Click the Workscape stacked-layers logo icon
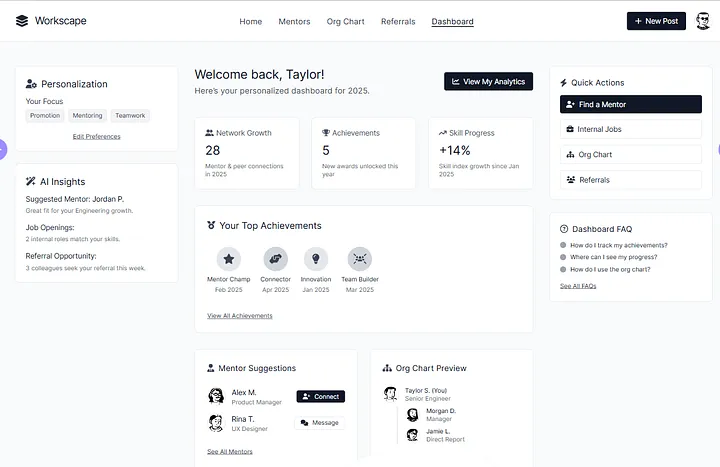The image size is (720, 467). (22, 21)
